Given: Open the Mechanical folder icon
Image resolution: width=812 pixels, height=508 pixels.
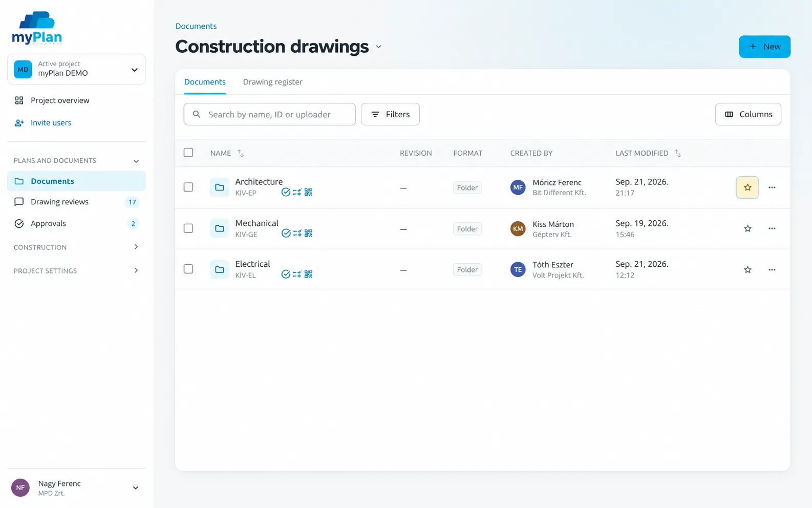Looking at the screenshot, I should point(220,228).
